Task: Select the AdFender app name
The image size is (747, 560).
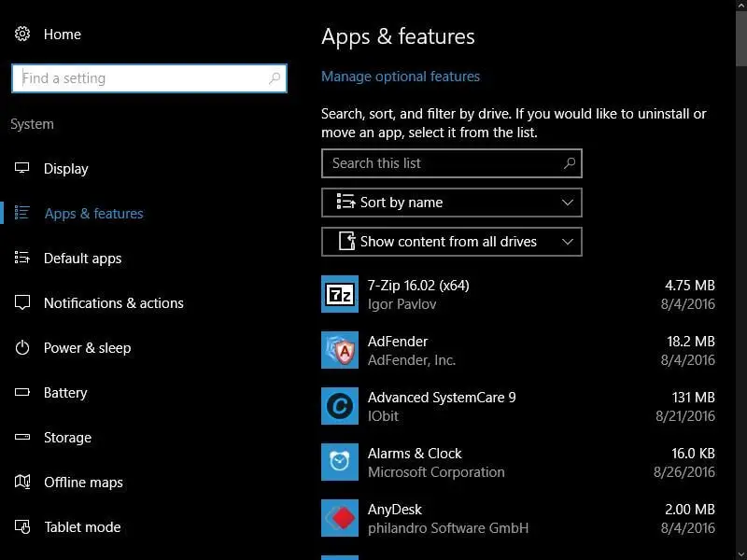Action: click(x=398, y=341)
